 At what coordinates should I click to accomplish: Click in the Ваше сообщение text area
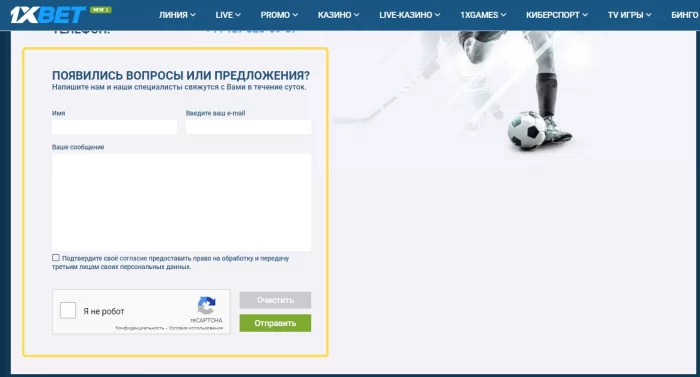click(181, 202)
